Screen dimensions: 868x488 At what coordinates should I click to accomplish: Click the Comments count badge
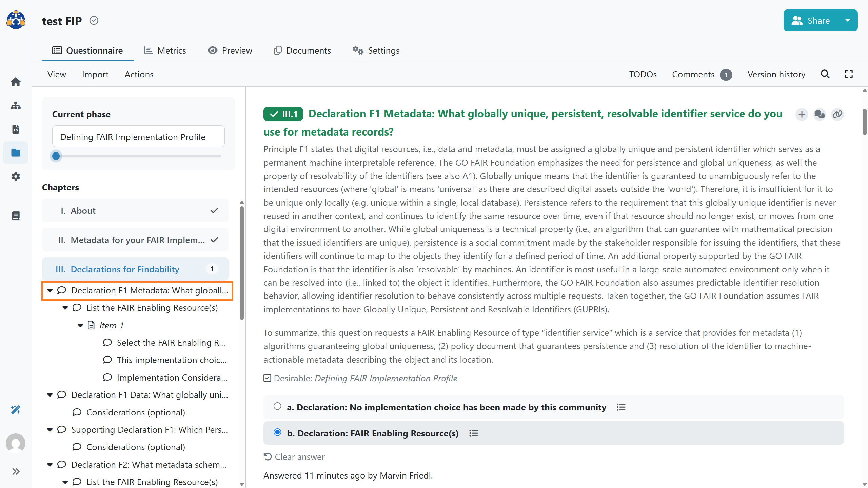coord(726,75)
